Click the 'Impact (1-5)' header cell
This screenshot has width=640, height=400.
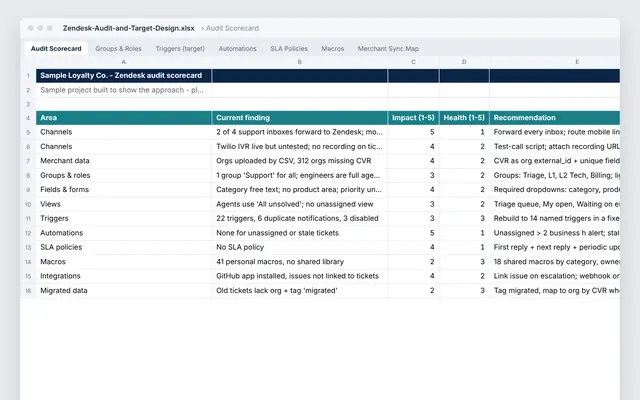coord(413,118)
